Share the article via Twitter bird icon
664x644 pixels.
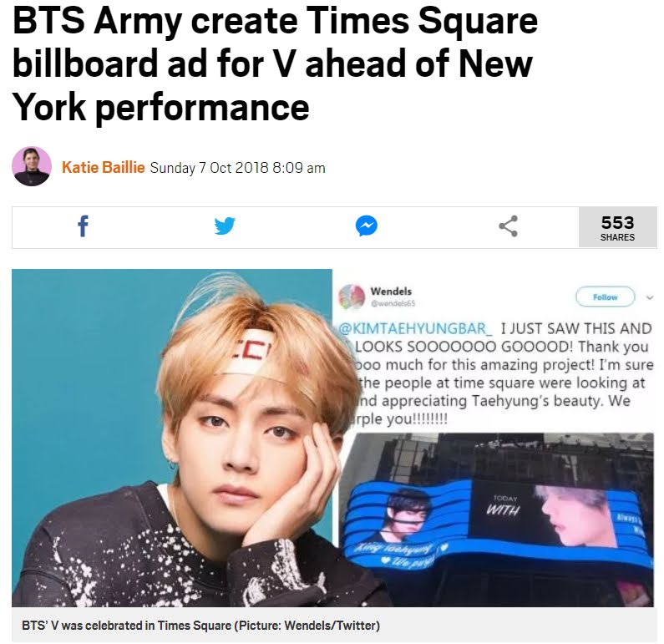pos(225,226)
